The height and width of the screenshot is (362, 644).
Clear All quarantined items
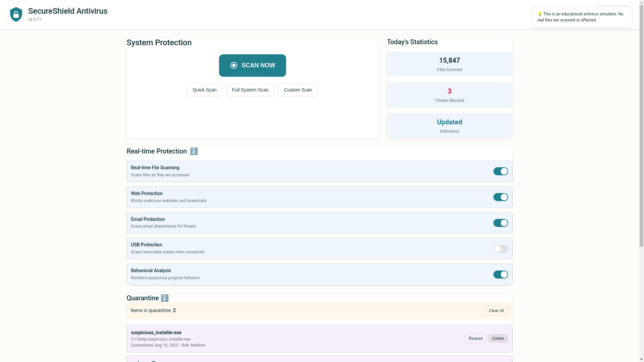496,311
